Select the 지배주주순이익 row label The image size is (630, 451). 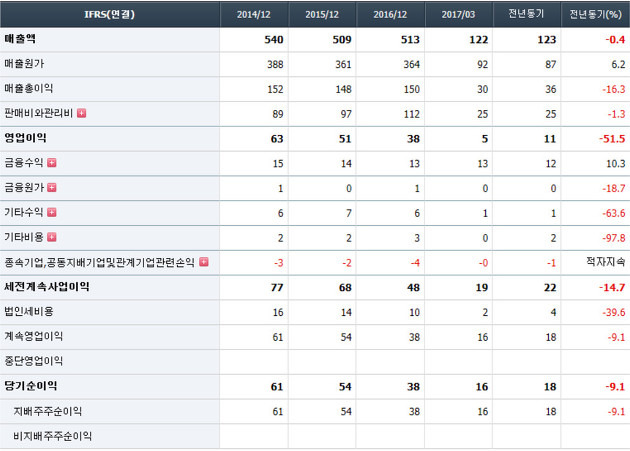47,411
